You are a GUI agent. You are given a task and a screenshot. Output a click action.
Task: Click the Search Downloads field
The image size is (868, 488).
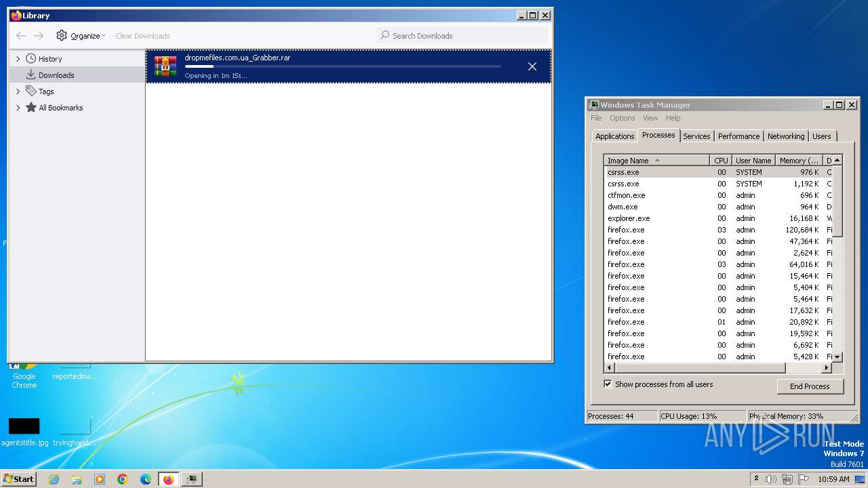pyautogui.click(x=462, y=35)
